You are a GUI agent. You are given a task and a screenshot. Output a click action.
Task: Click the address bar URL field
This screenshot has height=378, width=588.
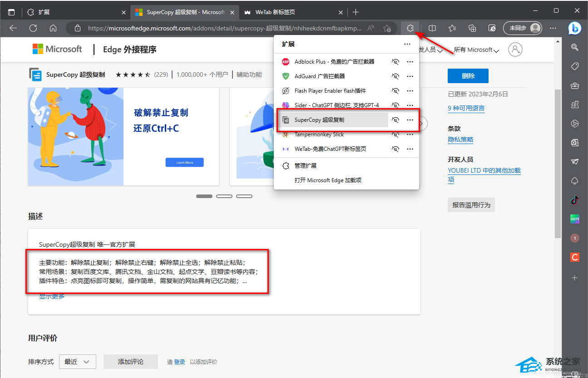pyautogui.click(x=225, y=28)
